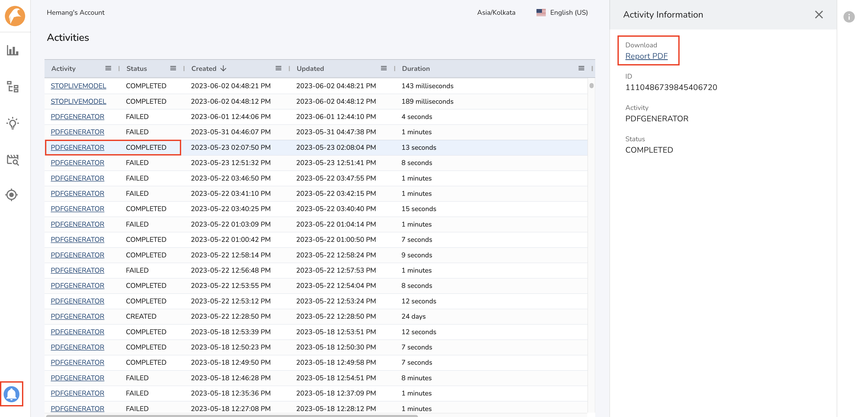Open PDFGENERATOR created 2023-05-22 12:53:55 PM
Image resolution: width=868 pixels, height=417 pixels.
tap(77, 286)
